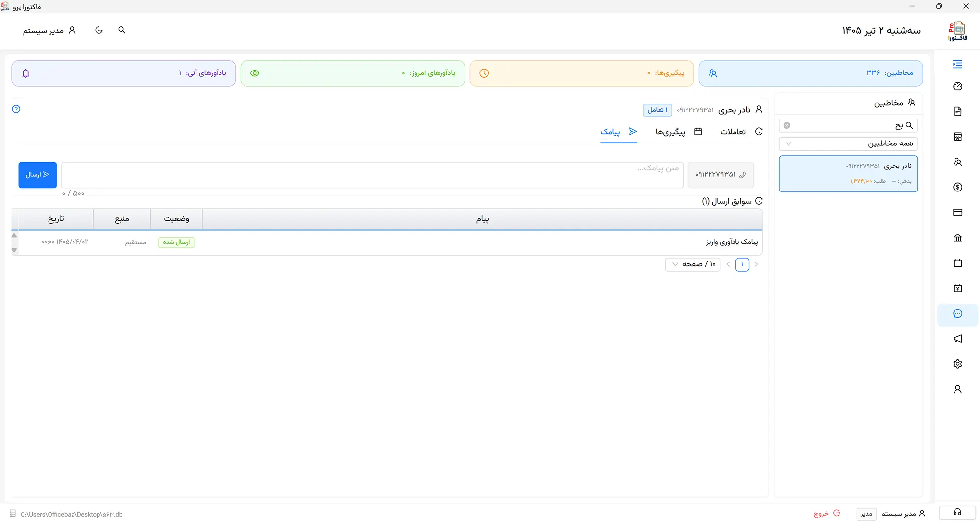Collapse the sidebar menu icon
The width and height of the screenshot is (980, 524).
tap(957, 64)
